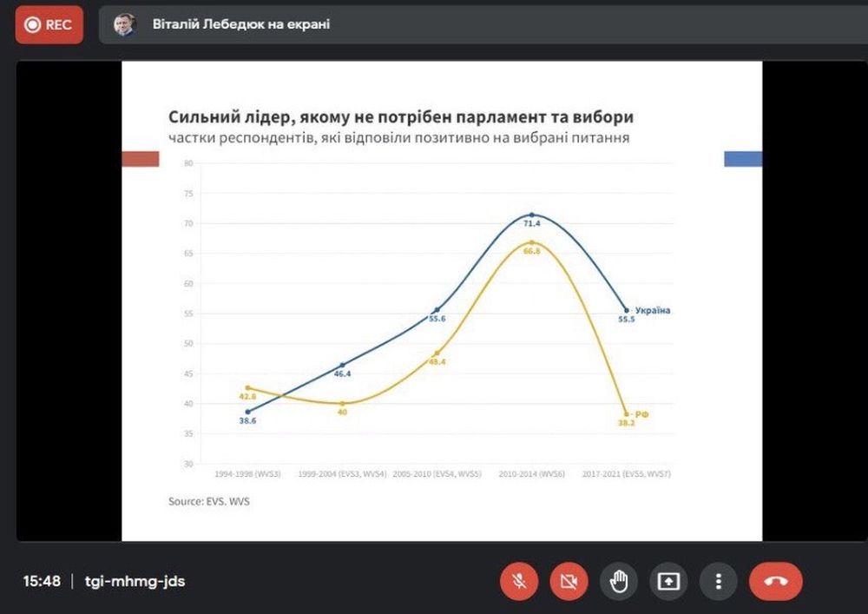Screen dimensions: 868x614
Task: Click the present screen icon
Action: point(668,581)
